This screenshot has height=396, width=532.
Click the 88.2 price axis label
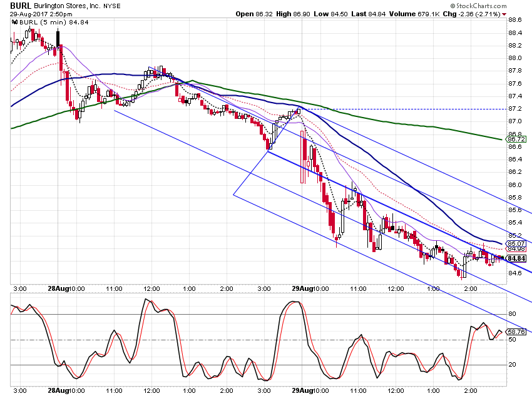point(515,46)
